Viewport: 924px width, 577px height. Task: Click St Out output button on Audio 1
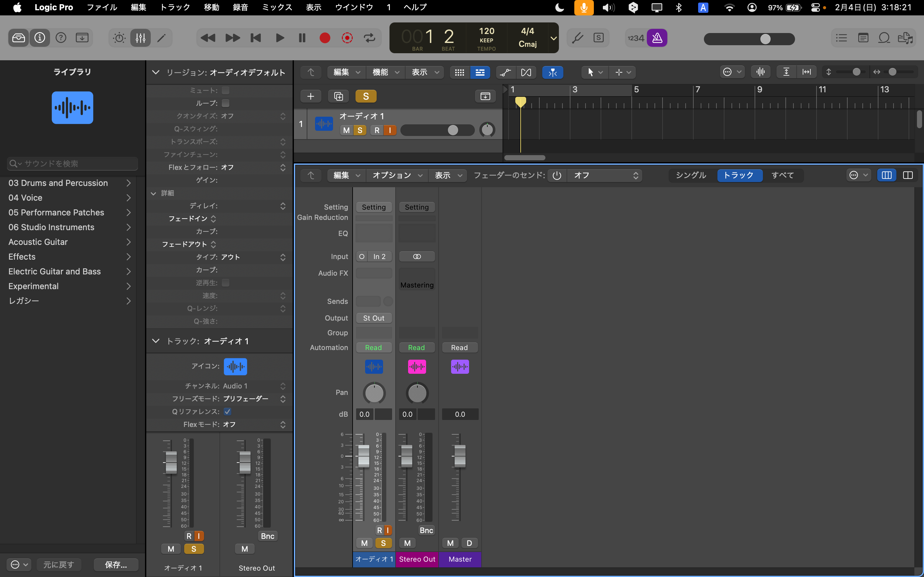pyautogui.click(x=373, y=318)
